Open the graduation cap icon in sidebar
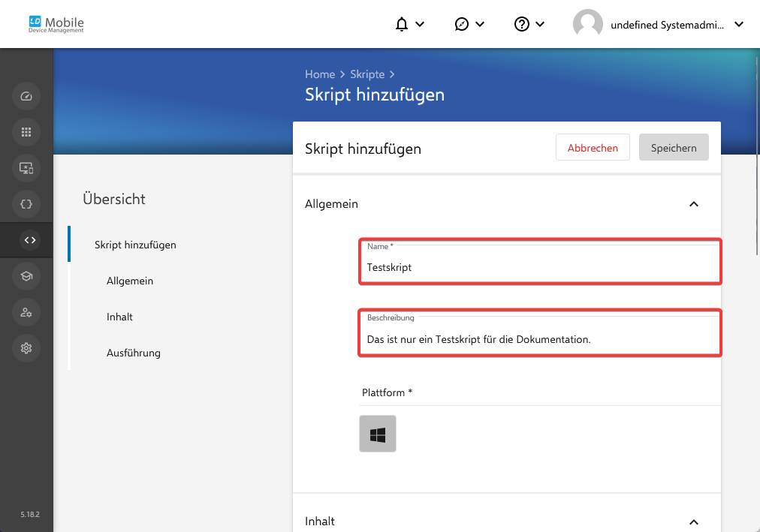The height and width of the screenshot is (532, 760). pos(26,276)
